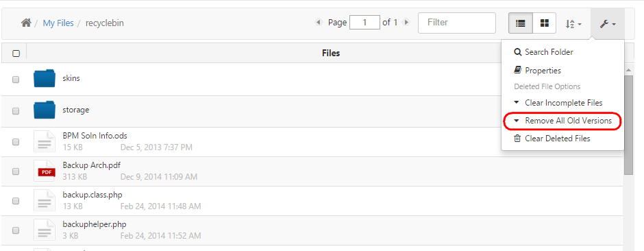Navigate to My Files breadcrumb link
Viewport: 644px width, 251px height.
pyautogui.click(x=58, y=23)
